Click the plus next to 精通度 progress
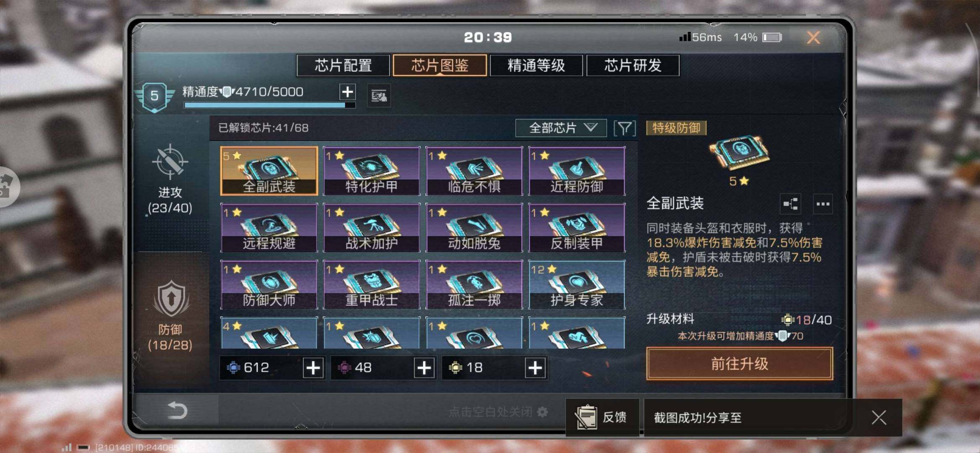Image resolution: width=980 pixels, height=453 pixels. pyautogui.click(x=347, y=91)
